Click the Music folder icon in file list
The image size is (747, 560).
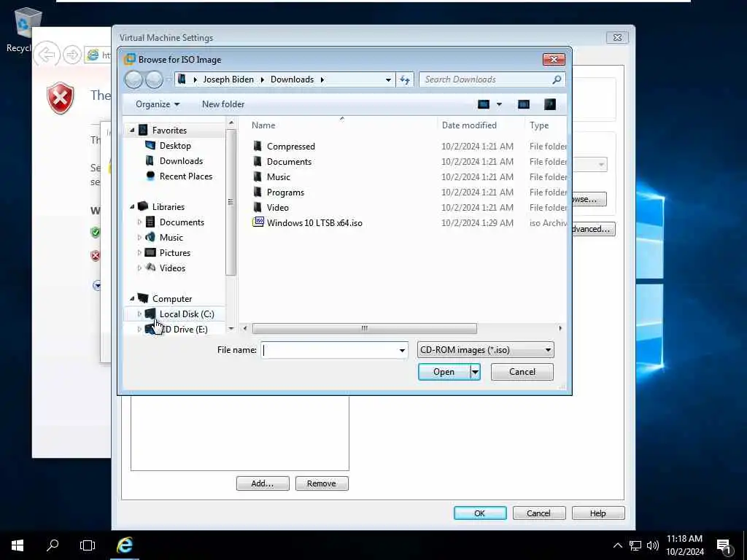pyautogui.click(x=258, y=176)
